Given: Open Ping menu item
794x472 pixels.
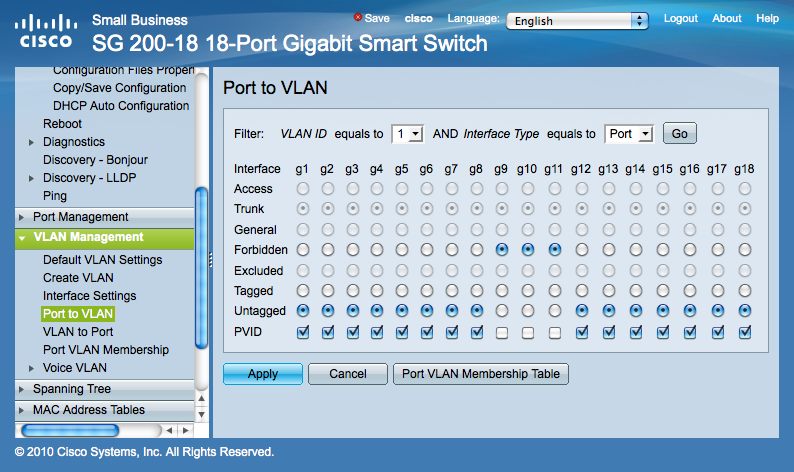Looking at the screenshot, I should 55,196.
